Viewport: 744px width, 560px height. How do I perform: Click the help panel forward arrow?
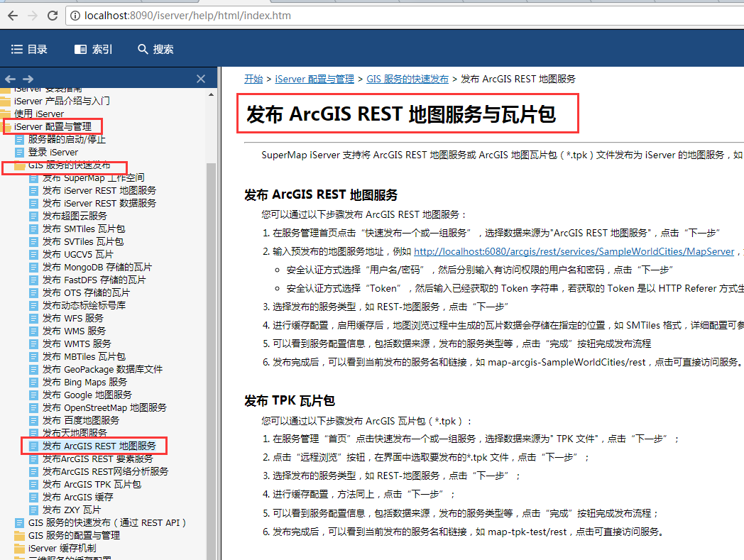[x=28, y=79]
